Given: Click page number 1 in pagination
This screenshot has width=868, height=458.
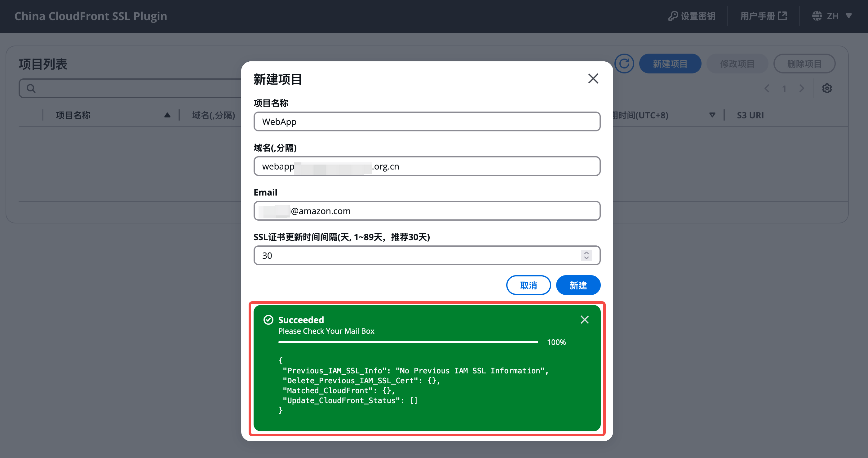Looking at the screenshot, I should (784, 89).
